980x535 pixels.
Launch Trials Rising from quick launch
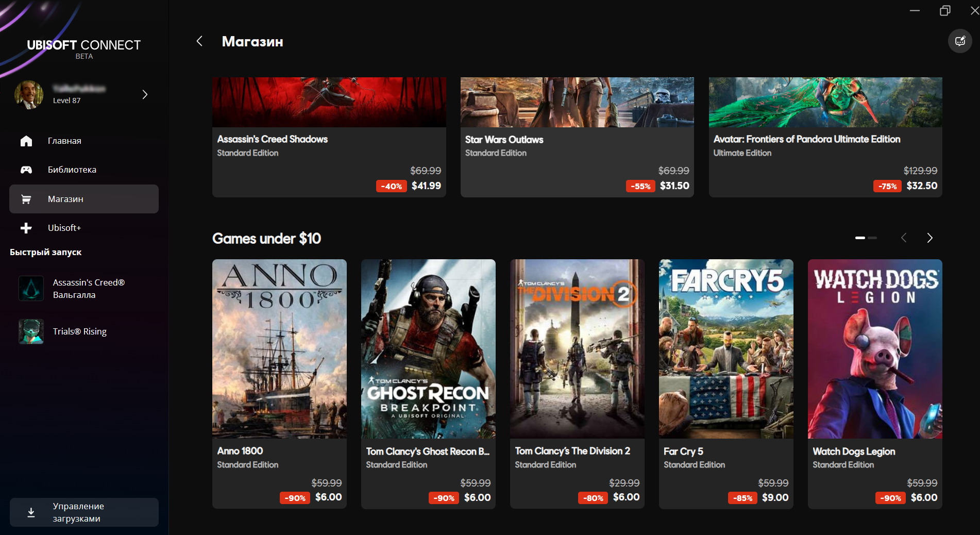point(84,331)
